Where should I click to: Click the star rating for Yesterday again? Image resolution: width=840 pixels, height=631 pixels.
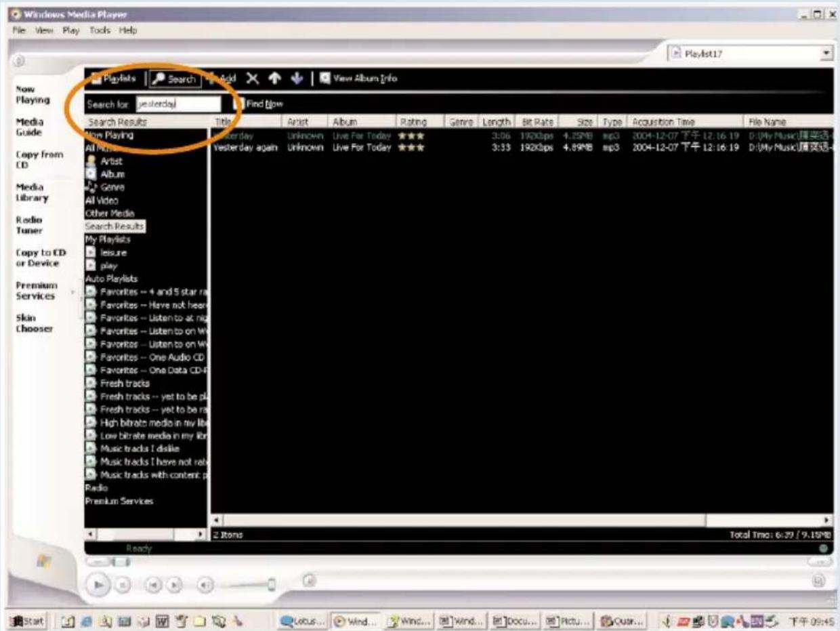tap(412, 148)
